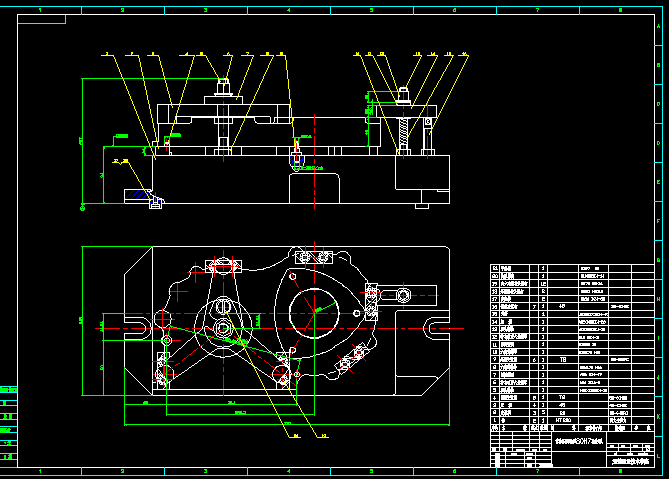Click the rightmost yellow balloon label at top

(465, 53)
